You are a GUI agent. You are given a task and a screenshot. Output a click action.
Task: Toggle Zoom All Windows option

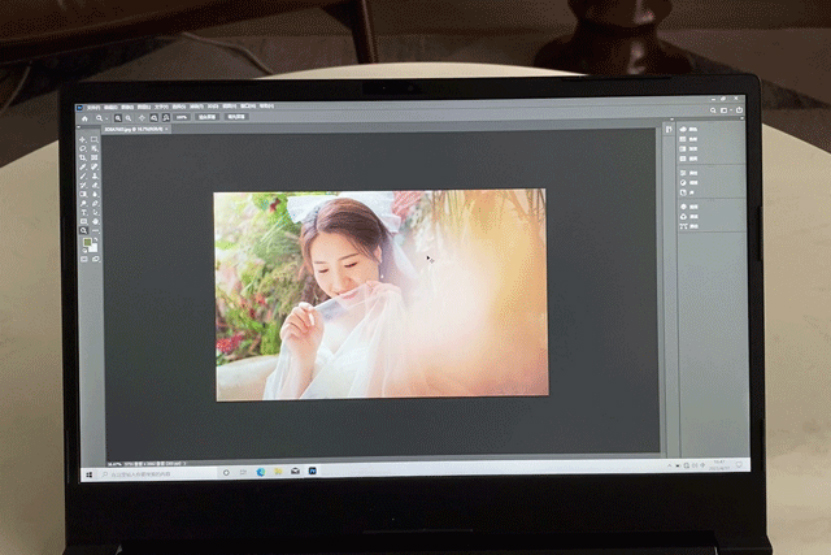(x=154, y=118)
